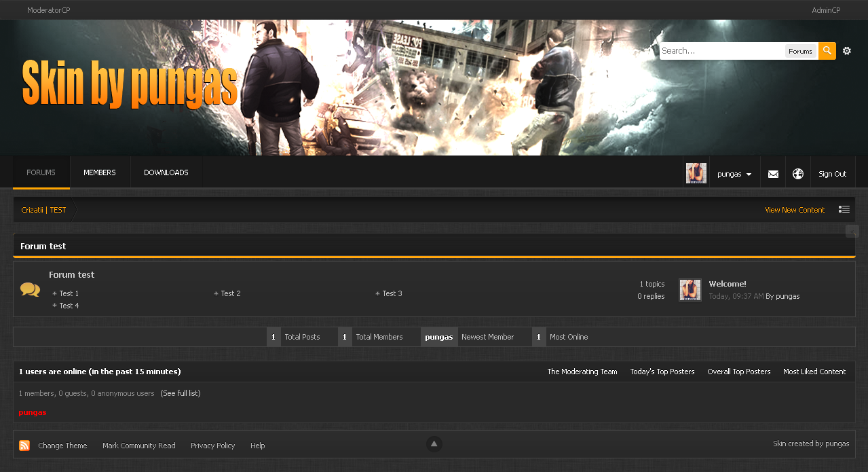Click the Sign Out link

pos(832,174)
